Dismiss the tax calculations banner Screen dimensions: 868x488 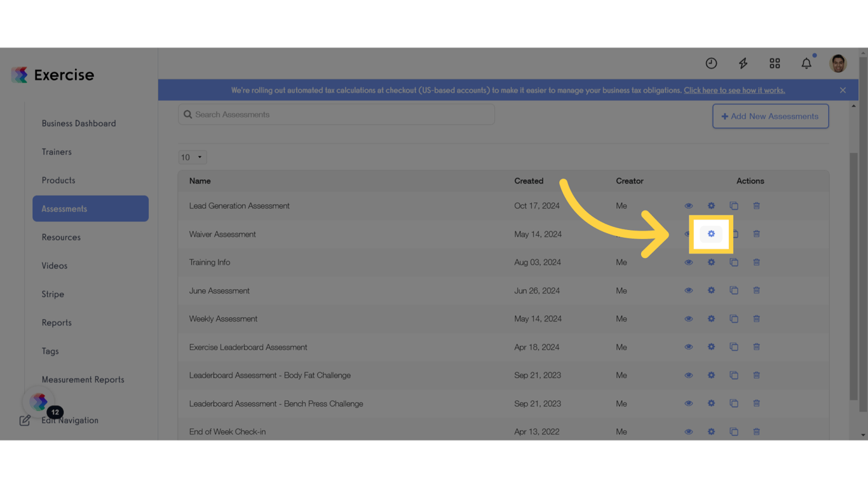(843, 90)
